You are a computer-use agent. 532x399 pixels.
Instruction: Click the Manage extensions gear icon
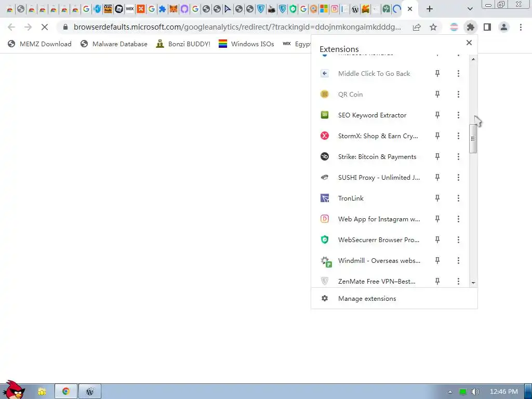coord(325,298)
